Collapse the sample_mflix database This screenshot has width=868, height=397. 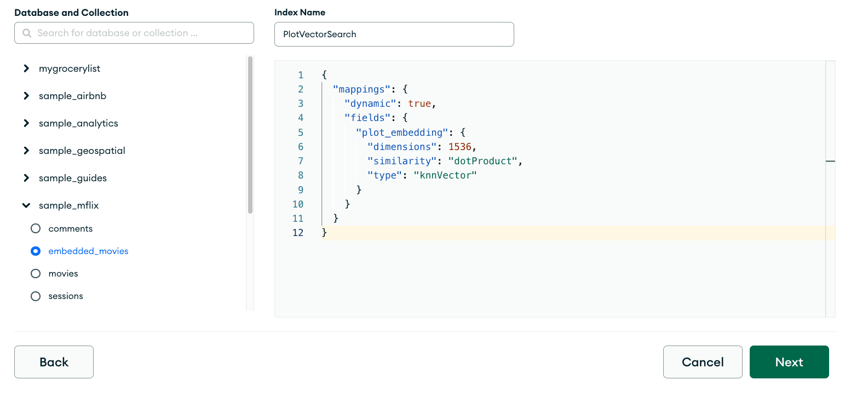26,205
